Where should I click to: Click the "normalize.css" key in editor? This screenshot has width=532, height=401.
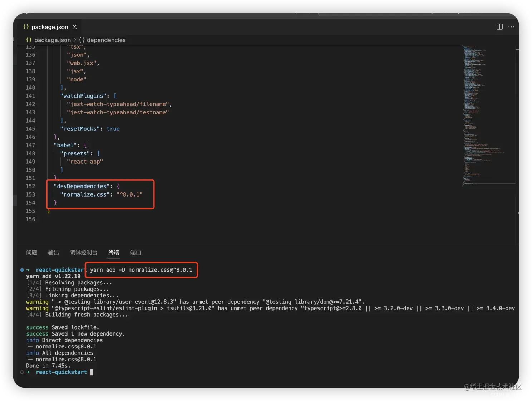tap(85, 194)
